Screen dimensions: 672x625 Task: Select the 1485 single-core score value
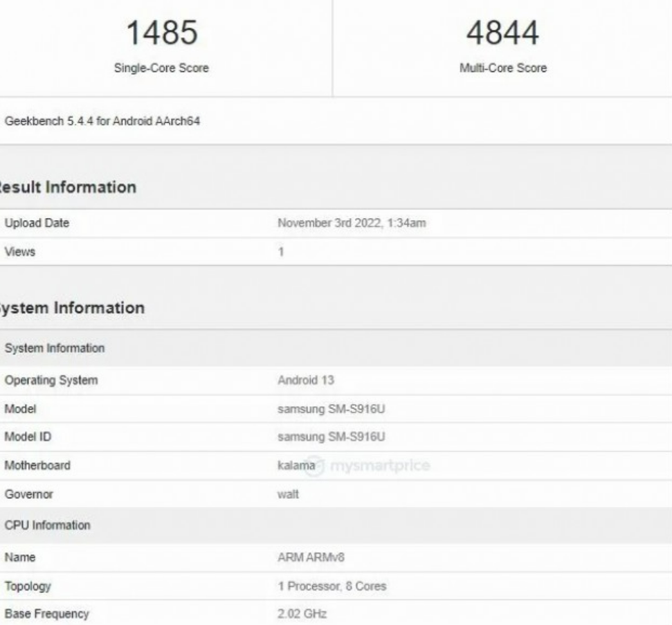tap(161, 33)
